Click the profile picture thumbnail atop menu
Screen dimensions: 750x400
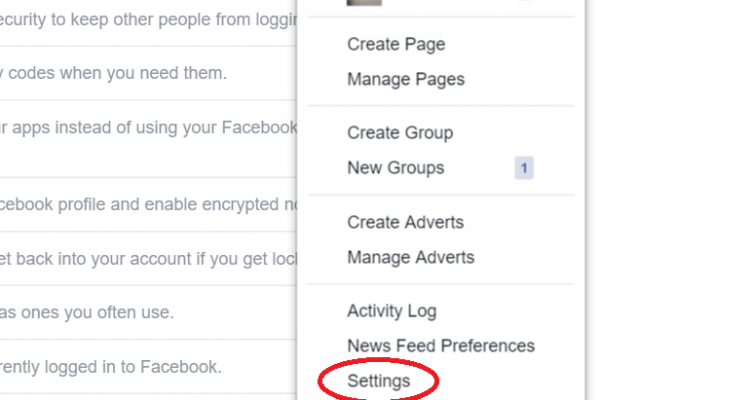pos(364,2)
